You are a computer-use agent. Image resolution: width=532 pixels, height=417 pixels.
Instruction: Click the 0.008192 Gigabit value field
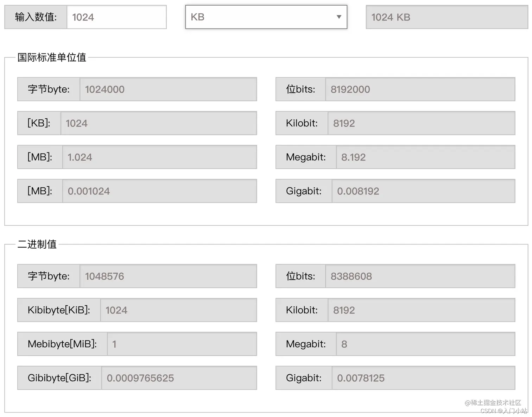pyautogui.click(x=423, y=191)
